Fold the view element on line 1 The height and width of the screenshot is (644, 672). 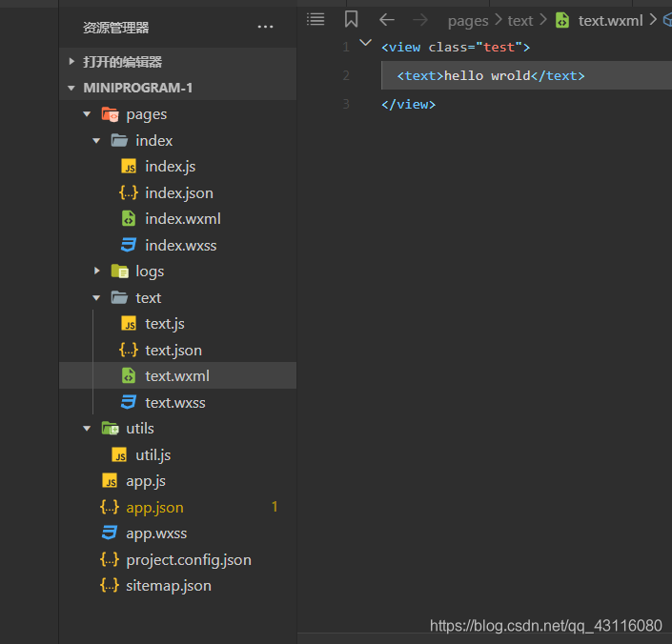tap(365, 42)
